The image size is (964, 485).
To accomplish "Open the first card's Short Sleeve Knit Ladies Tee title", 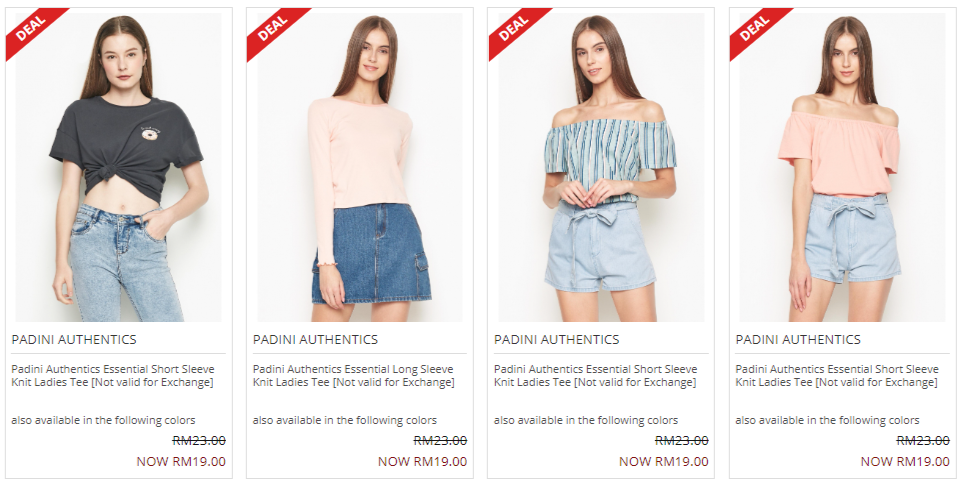I will click(113, 376).
